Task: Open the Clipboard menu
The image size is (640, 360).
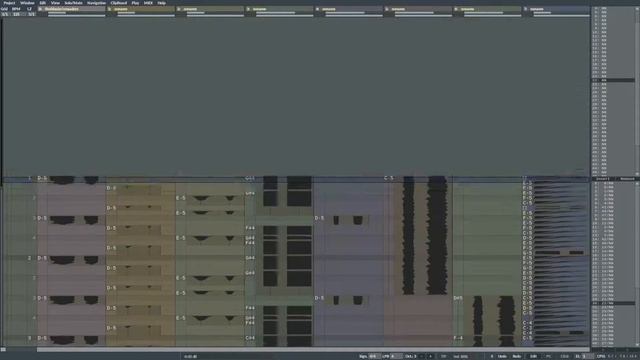Action: coord(119,3)
